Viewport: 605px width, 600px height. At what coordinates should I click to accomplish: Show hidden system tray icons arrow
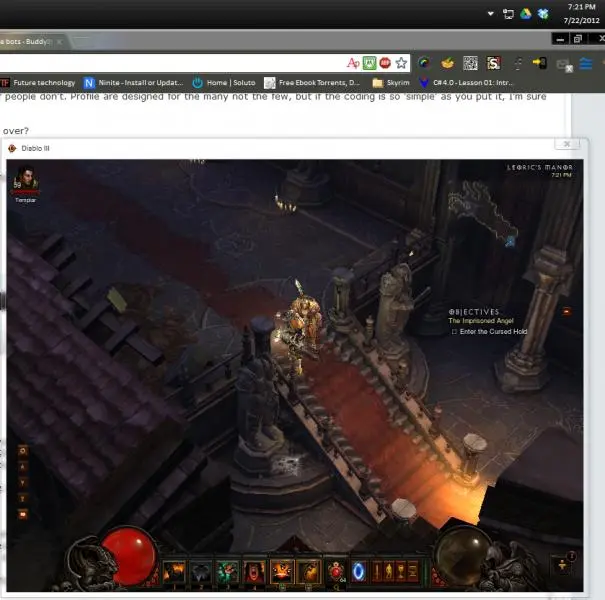click(490, 14)
